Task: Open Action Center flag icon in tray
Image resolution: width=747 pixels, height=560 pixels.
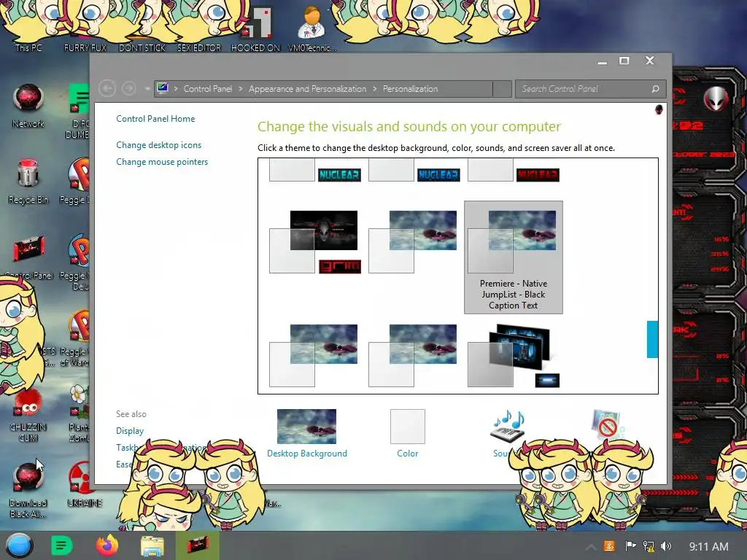Action: click(x=630, y=546)
